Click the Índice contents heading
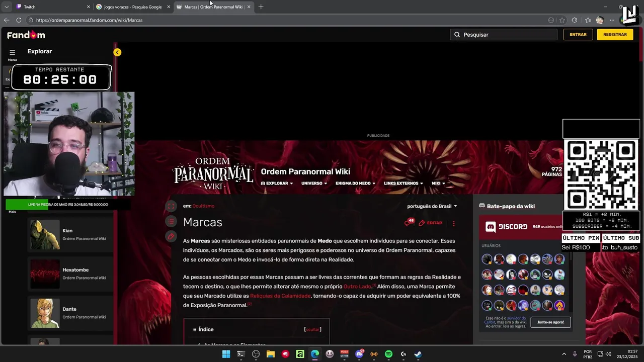Viewport: 644px width, 362px height. click(206, 329)
